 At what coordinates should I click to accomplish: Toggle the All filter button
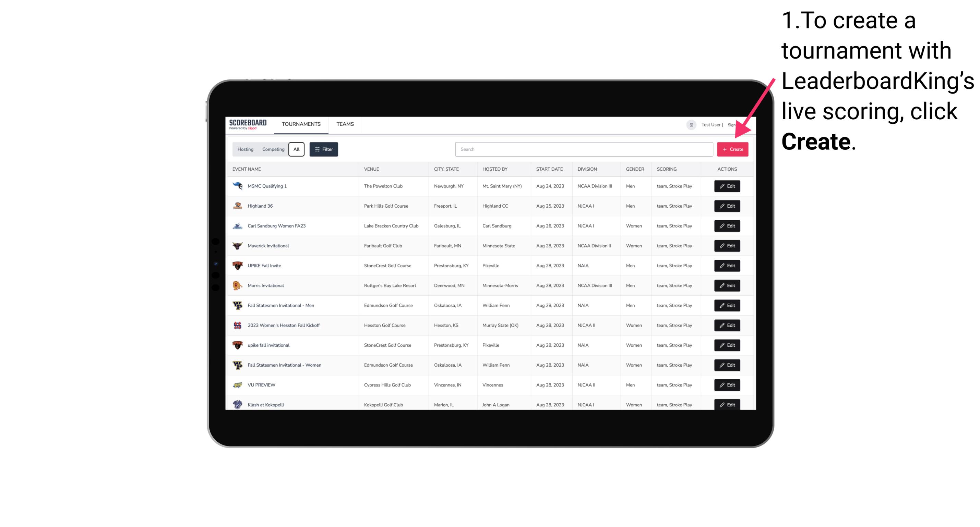point(296,149)
